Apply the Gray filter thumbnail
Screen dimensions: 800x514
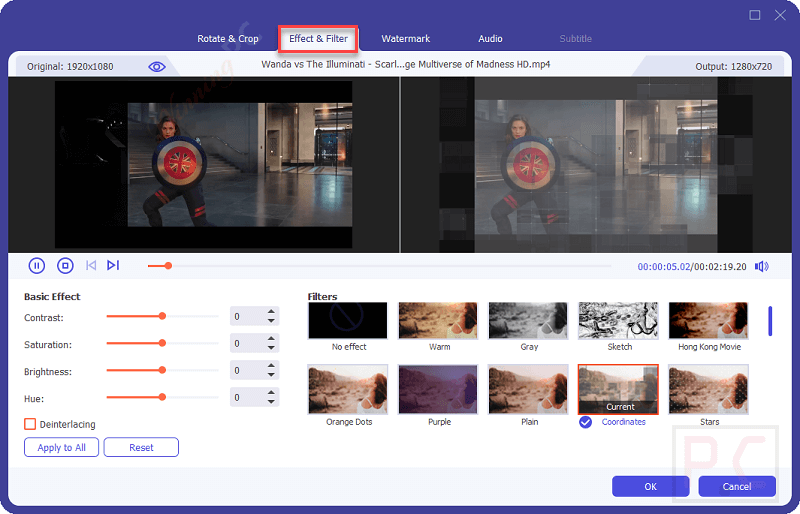click(528, 321)
